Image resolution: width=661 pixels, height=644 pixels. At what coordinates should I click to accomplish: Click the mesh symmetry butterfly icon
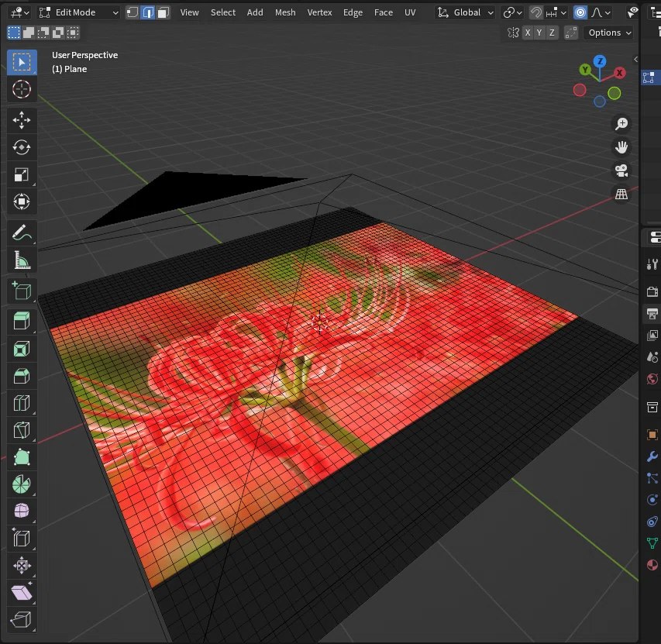[x=513, y=33]
